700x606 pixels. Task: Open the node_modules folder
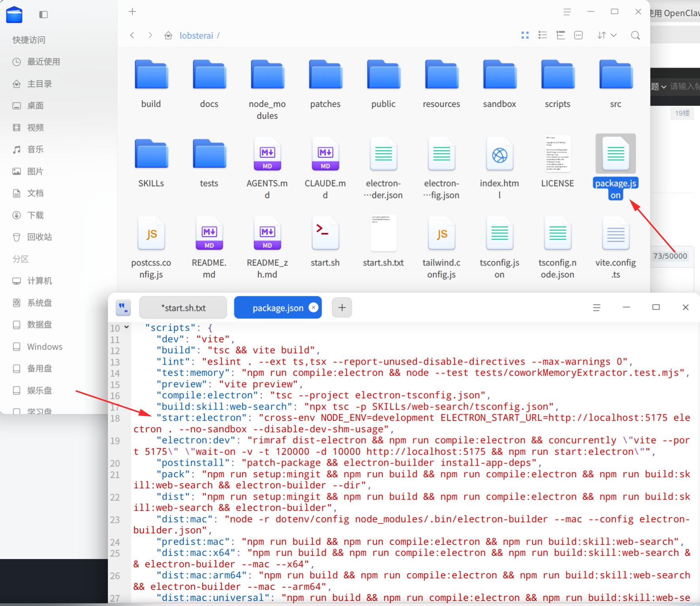pyautogui.click(x=267, y=74)
